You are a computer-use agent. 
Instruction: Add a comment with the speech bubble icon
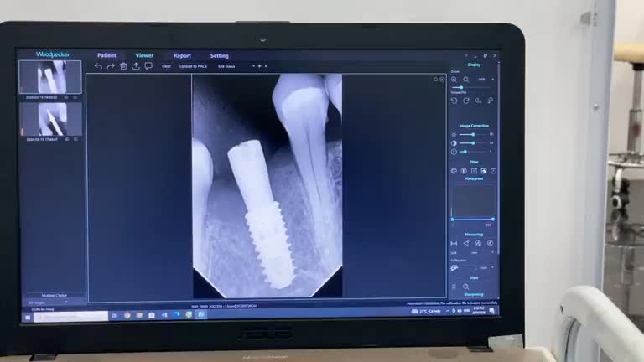point(148,66)
